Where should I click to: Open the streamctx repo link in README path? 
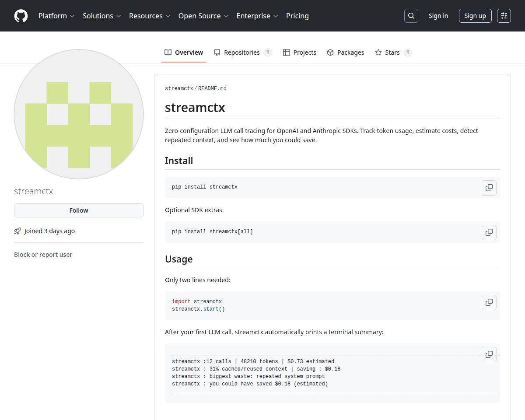pos(179,88)
